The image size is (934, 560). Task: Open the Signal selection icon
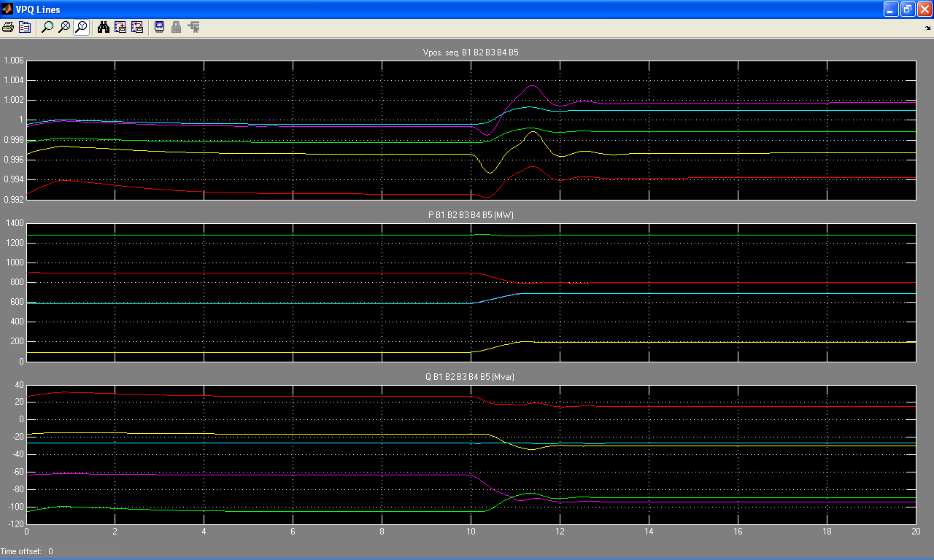(193, 28)
